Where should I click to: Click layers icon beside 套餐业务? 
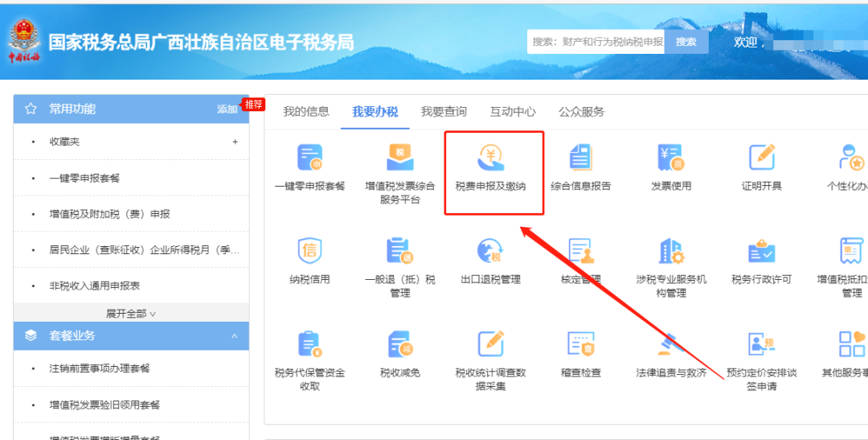pos(31,335)
